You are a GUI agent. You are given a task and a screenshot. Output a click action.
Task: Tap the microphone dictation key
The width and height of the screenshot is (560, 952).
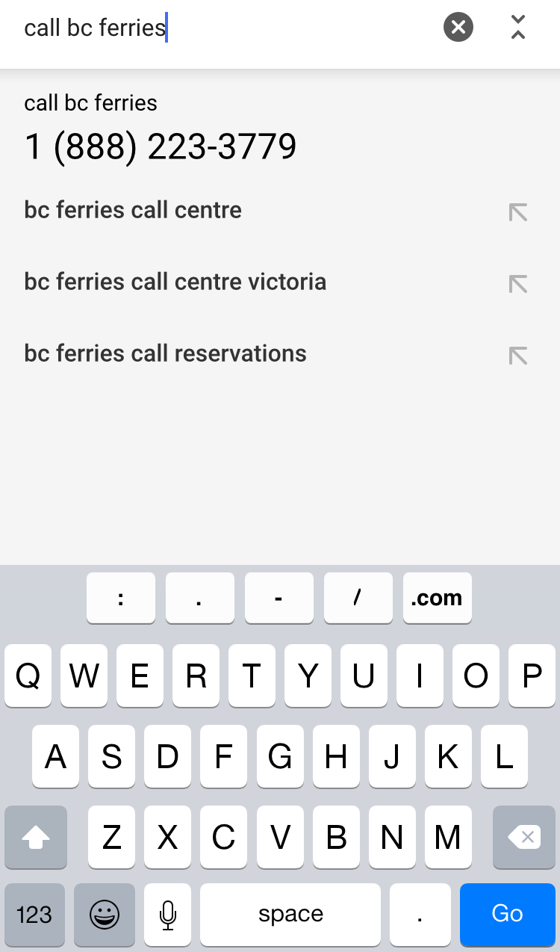(x=168, y=915)
